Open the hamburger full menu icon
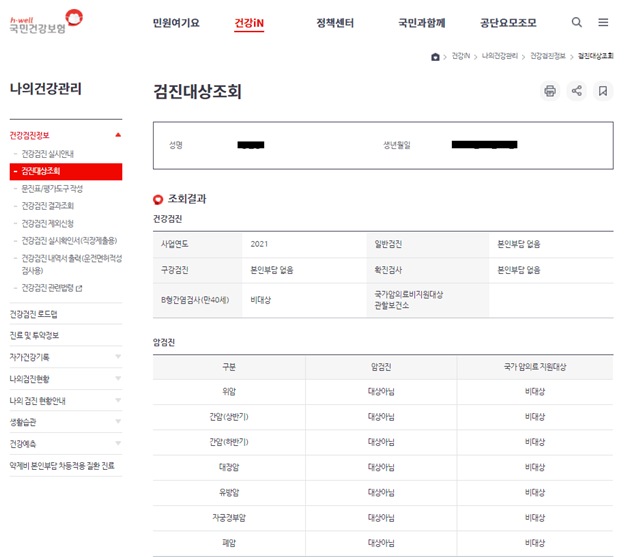 point(603,22)
